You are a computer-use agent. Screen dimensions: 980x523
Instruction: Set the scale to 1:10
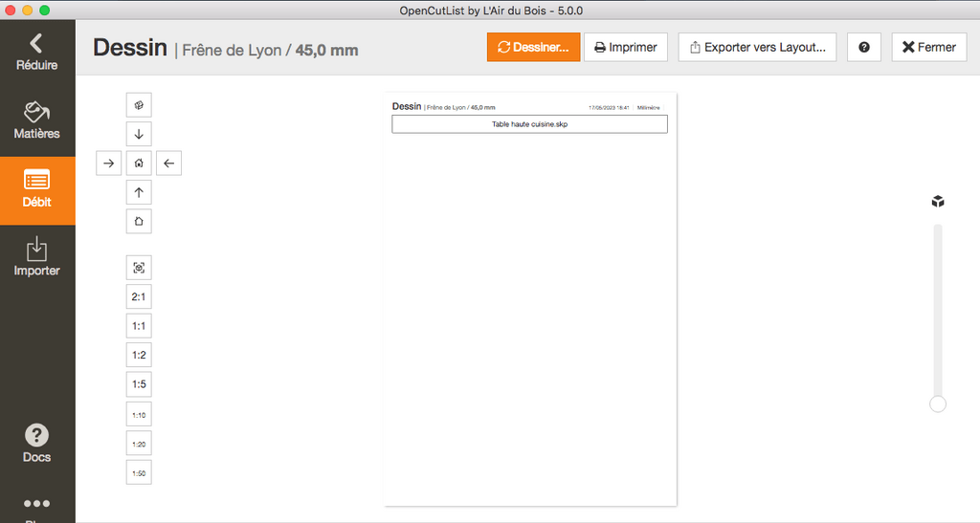(x=139, y=414)
